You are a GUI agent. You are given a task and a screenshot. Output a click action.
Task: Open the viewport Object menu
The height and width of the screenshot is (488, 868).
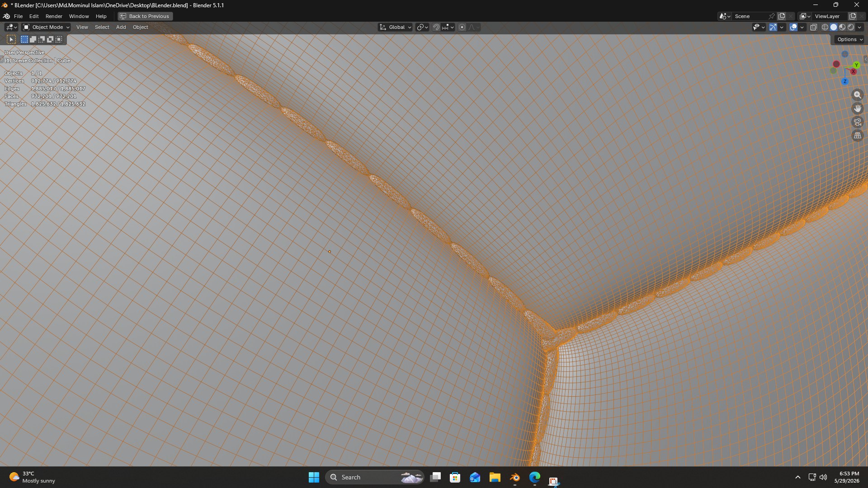[140, 27]
